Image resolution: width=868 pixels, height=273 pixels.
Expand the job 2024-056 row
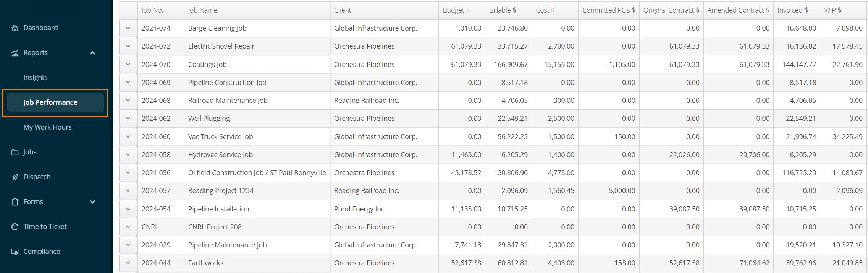tap(128, 173)
